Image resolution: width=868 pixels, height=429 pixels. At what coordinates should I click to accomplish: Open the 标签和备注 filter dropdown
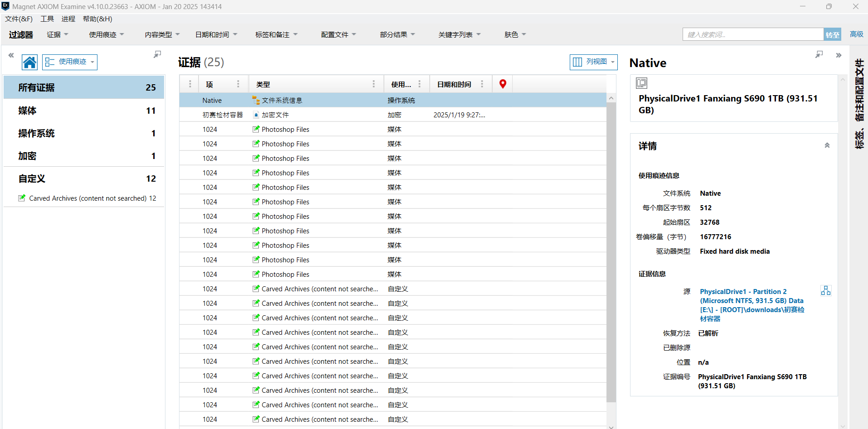point(276,34)
